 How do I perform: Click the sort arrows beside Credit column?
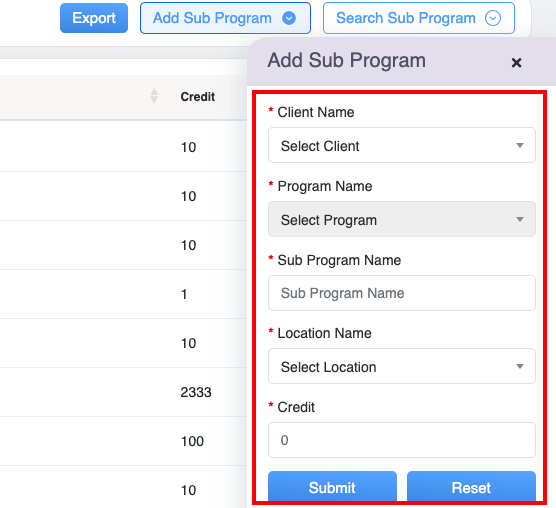[154, 96]
